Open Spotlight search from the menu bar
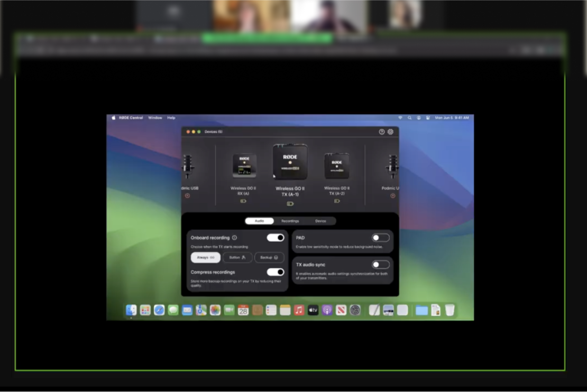Viewport: 587px width, 392px height. click(409, 118)
